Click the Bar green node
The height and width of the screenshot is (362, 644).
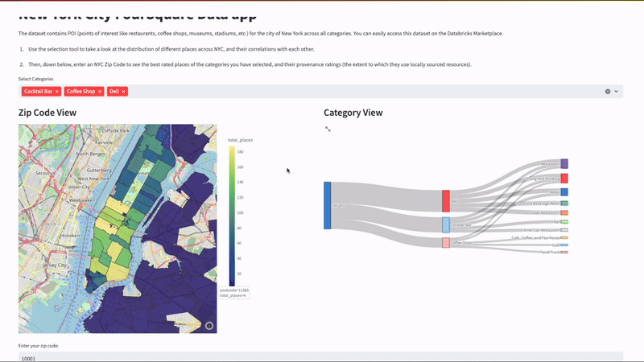(565, 222)
